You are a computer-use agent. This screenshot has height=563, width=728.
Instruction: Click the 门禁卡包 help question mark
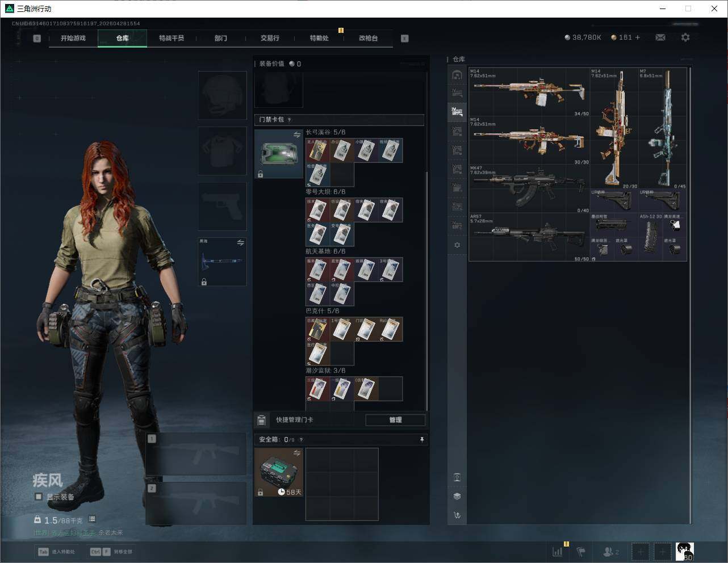pyautogui.click(x=290, y=120)
